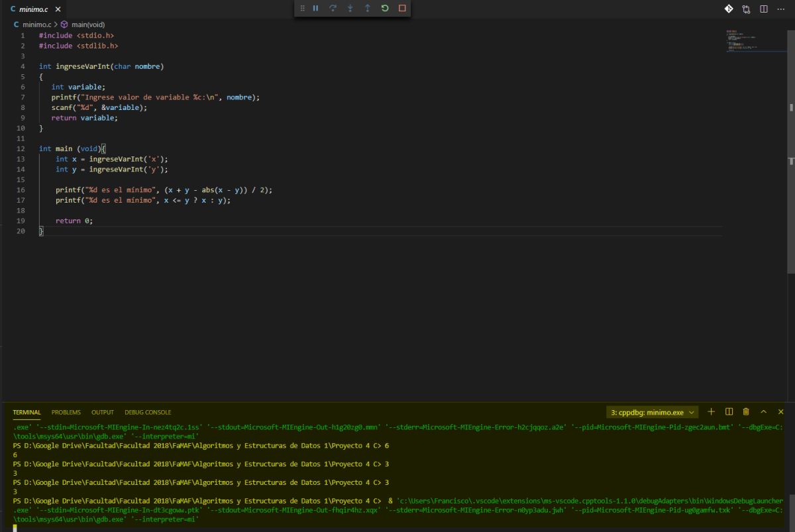Split the terminal pane
Viewport: 795px width, 532px height.
(x=729, y=411)
